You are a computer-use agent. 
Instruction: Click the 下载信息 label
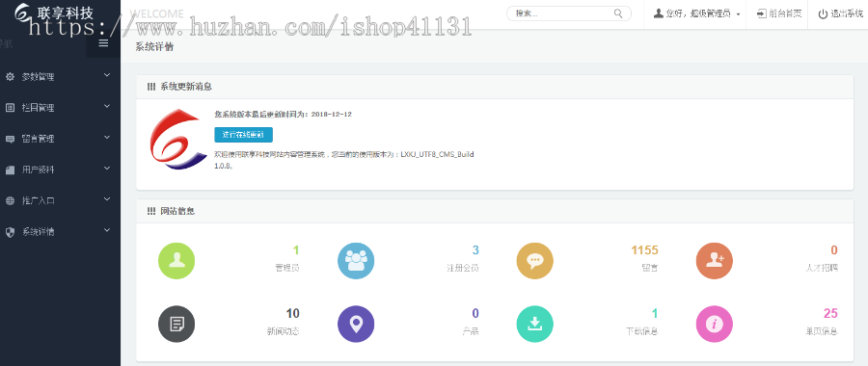point(642,331)
